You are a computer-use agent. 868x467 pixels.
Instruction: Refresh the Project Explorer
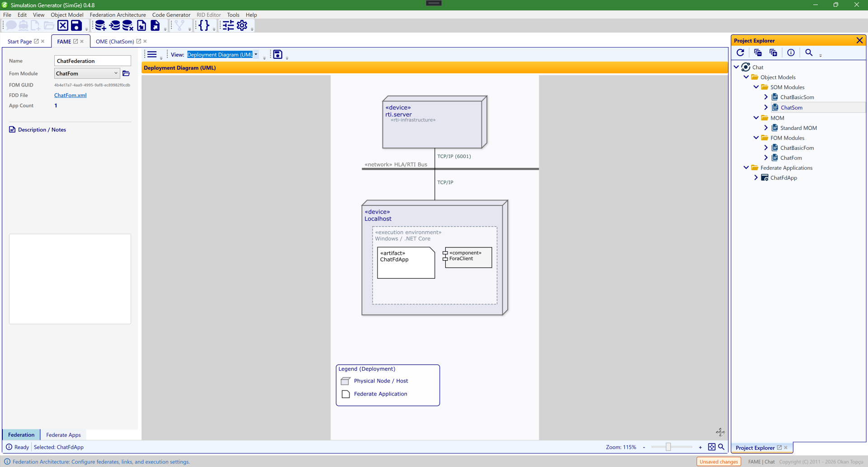[741, 52]
